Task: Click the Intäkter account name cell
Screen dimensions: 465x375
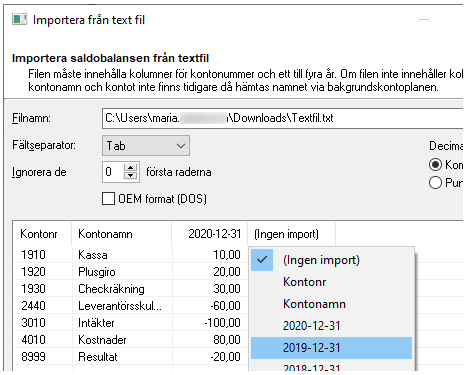Action: (122, 323)
